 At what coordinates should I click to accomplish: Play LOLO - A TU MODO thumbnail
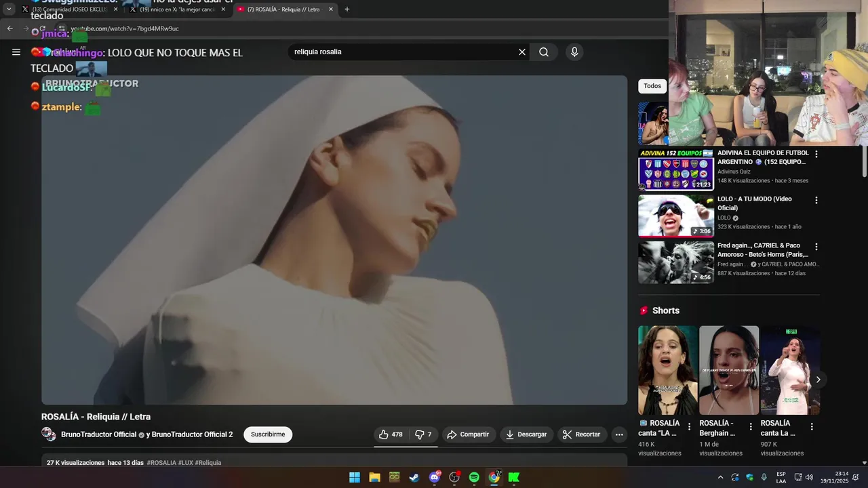[676, 216]
